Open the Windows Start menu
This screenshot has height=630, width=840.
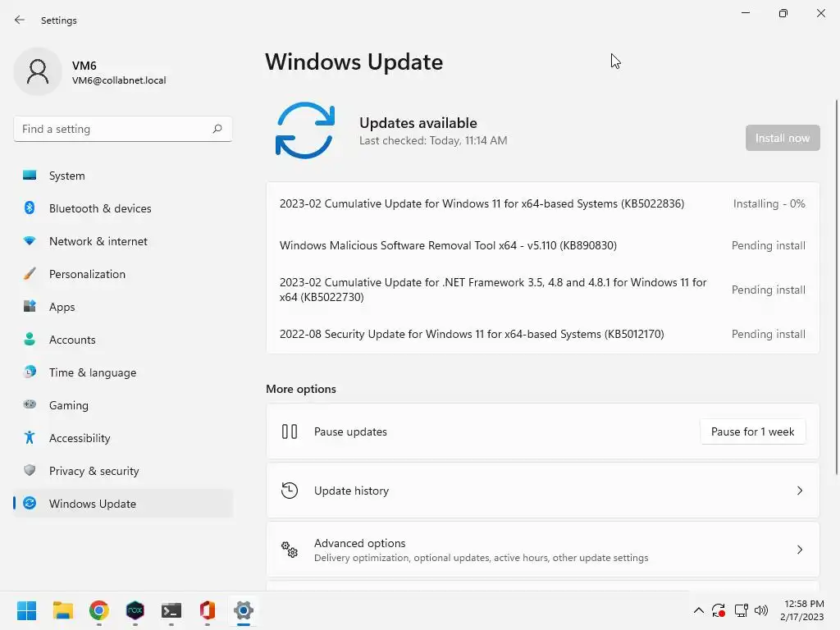pyautogui.click(x=26, y=610)
